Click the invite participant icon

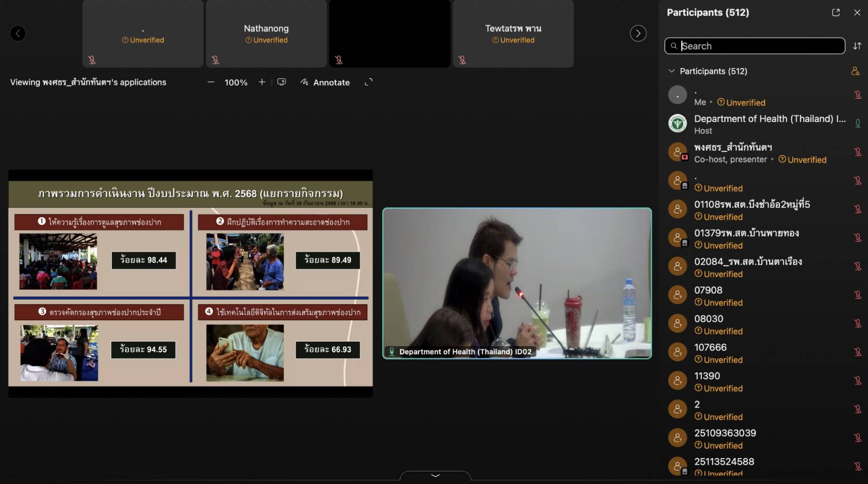click(x=855, y=71)
